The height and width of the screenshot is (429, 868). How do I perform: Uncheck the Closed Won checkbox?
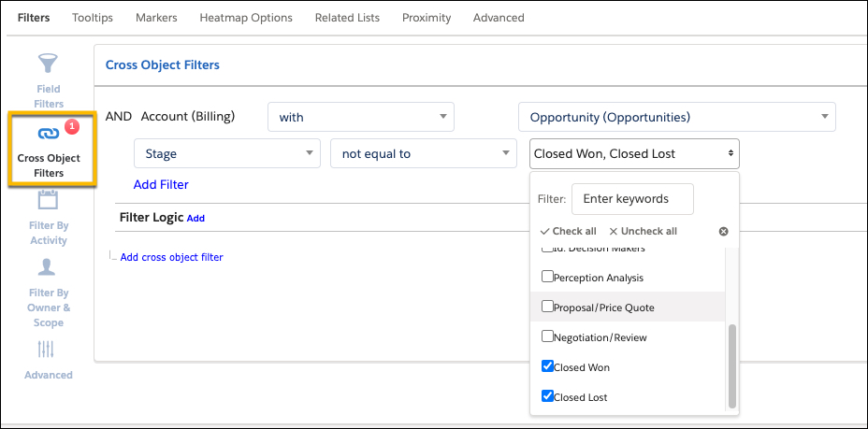click(548, 367)
